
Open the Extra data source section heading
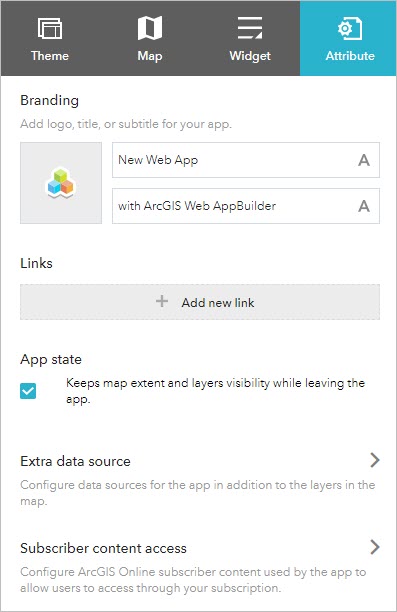click(x=75, y=461)
